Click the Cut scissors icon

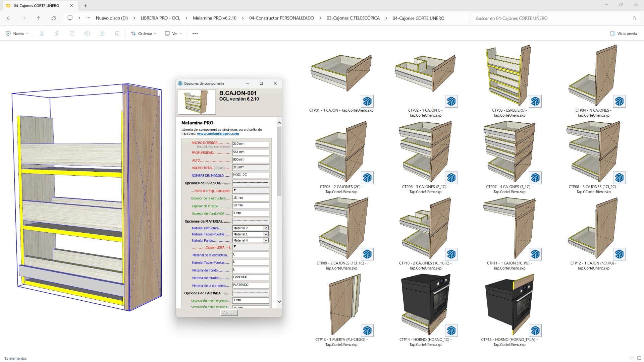tap(42, 34)
